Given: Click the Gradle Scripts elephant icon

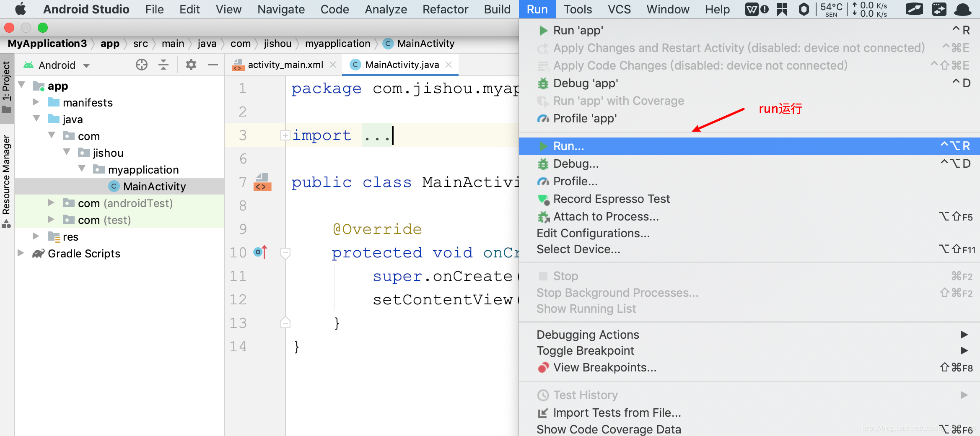Looking at the screenshot, I should point(39,254).
